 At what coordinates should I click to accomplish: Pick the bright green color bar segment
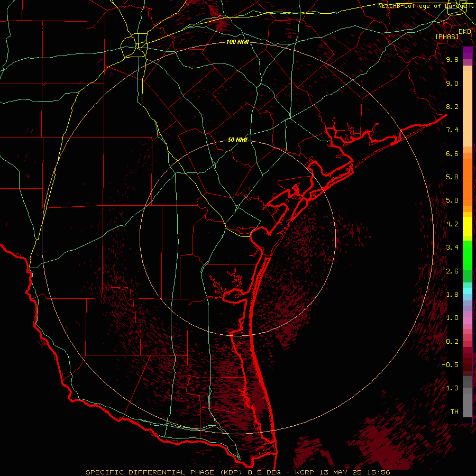click(x=467, y=255)
